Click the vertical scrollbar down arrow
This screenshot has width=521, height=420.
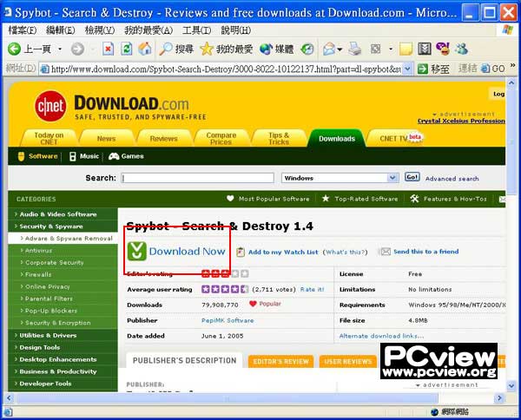[511, 386]
